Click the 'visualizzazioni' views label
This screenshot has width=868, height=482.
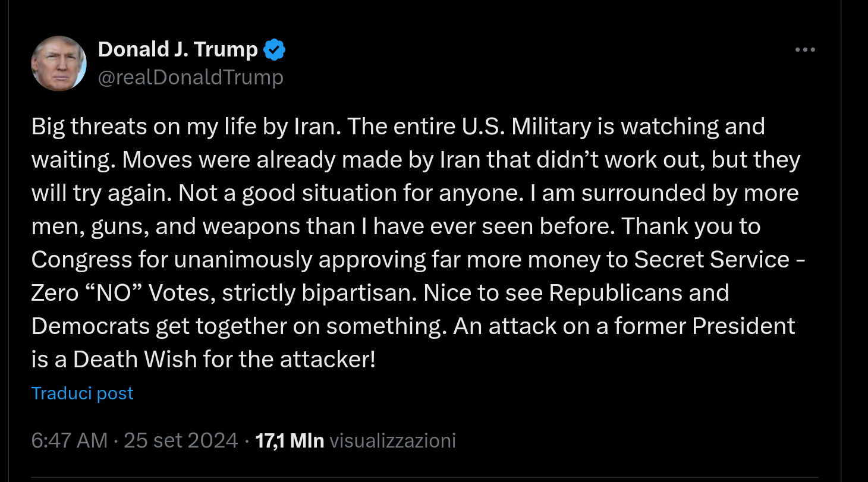pyautogui.click(x=392, y=440)
